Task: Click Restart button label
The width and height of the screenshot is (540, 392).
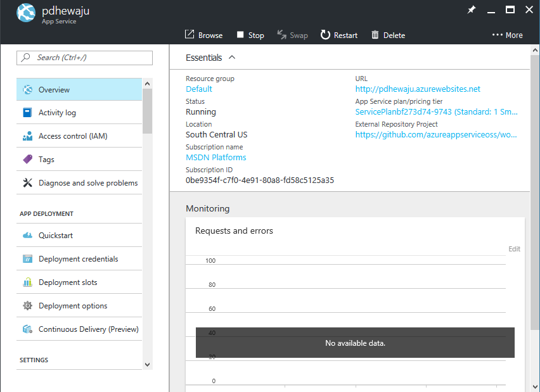Action: [346, 35]
